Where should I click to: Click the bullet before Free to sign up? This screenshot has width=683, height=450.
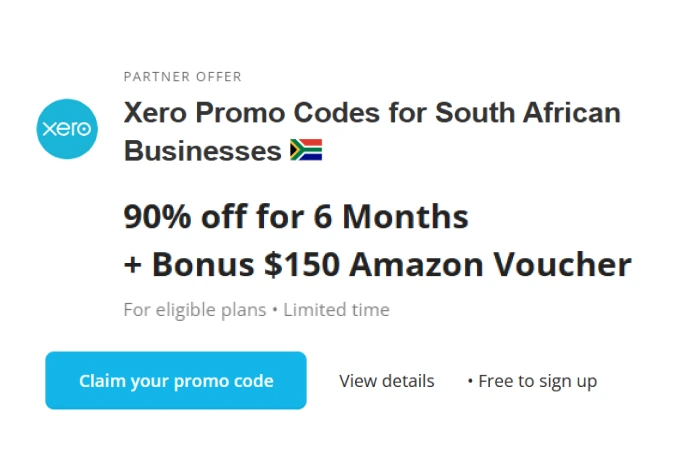[x=470, y=382]
